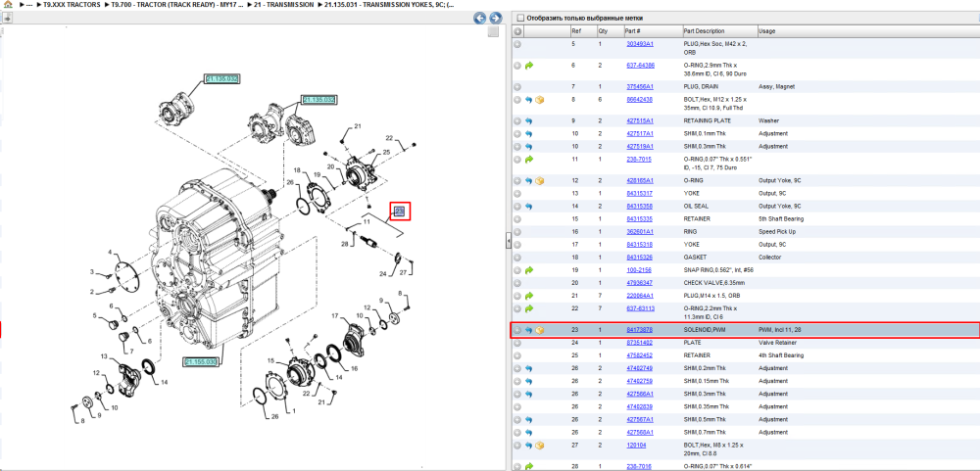980x471 pixels.
Task: Click the square icon at diagram top-right corner
Action: click(x=493, y=31)
